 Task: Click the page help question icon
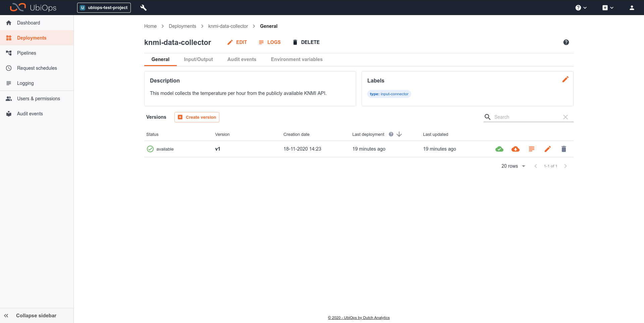[x=566, y=42]
